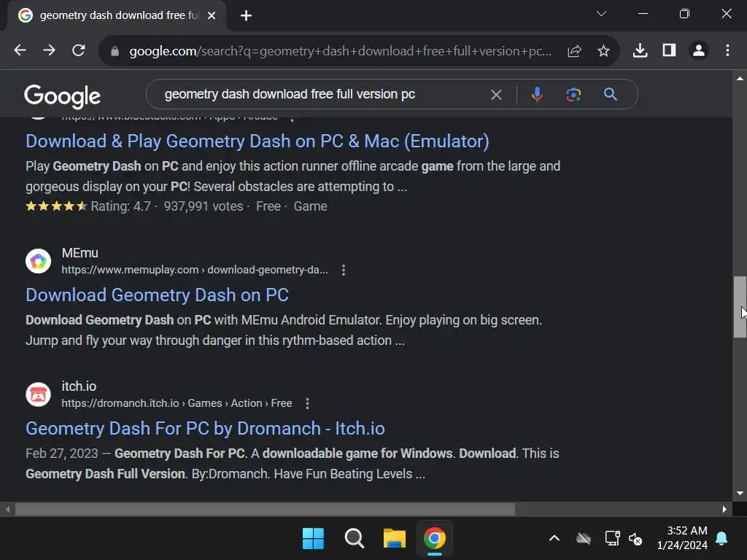The width and height of the screenshot is (747, 560).
Task: Reload the current page
Action: point(79,50)
